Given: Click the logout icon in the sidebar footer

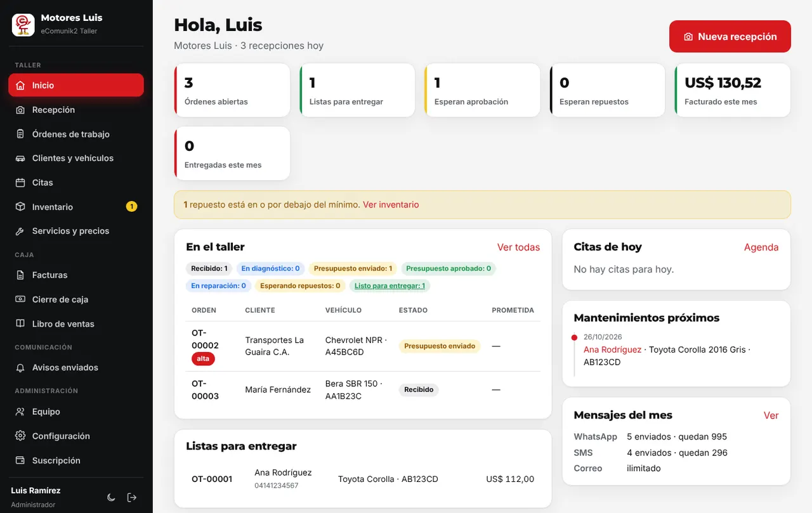Looking at the screenshot, I should pos(132,497).
